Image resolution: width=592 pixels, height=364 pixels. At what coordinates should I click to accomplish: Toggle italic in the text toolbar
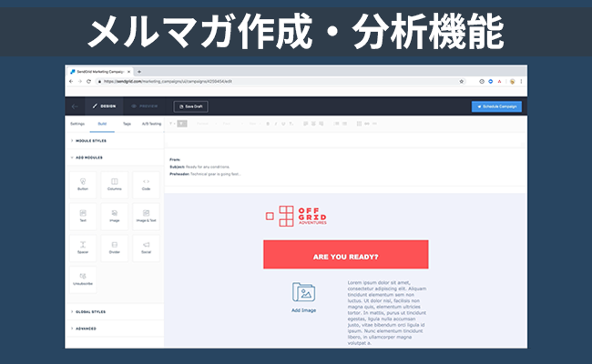point(276,124)
